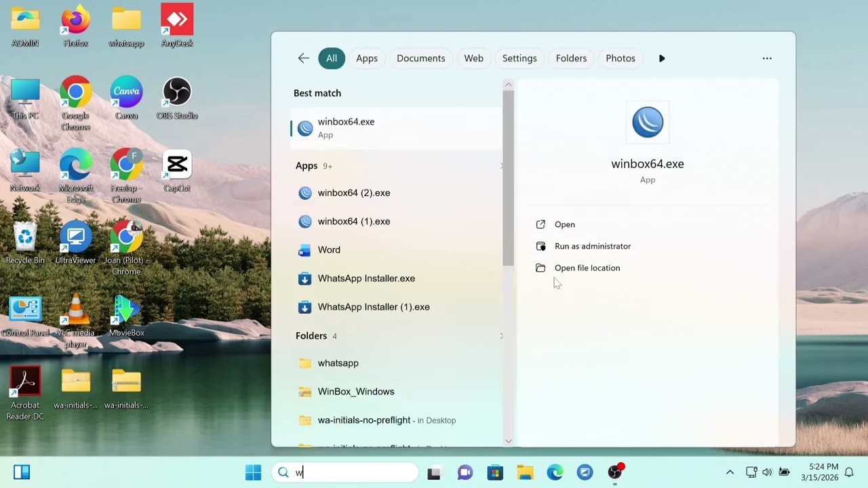The width and height of the screenshot is (868, 488).
Task: Open Microsoft Edge from the taskbar
Action: [555, 472]
